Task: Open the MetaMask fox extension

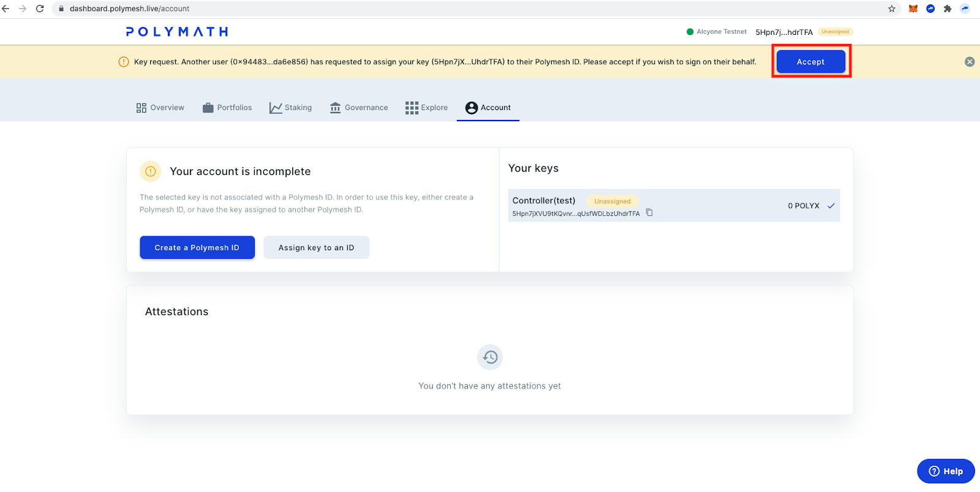Action: click(x=913, y=9)
